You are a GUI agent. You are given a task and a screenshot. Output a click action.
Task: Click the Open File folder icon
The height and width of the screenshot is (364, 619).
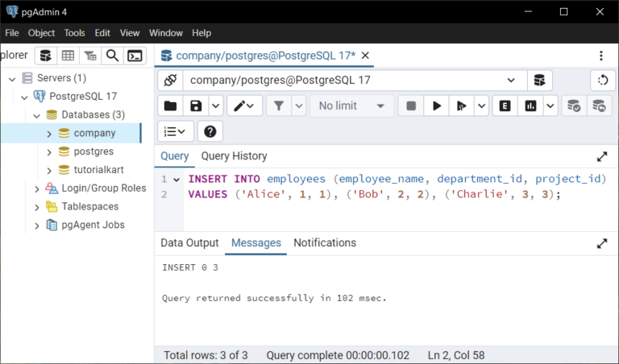point(170,105)
